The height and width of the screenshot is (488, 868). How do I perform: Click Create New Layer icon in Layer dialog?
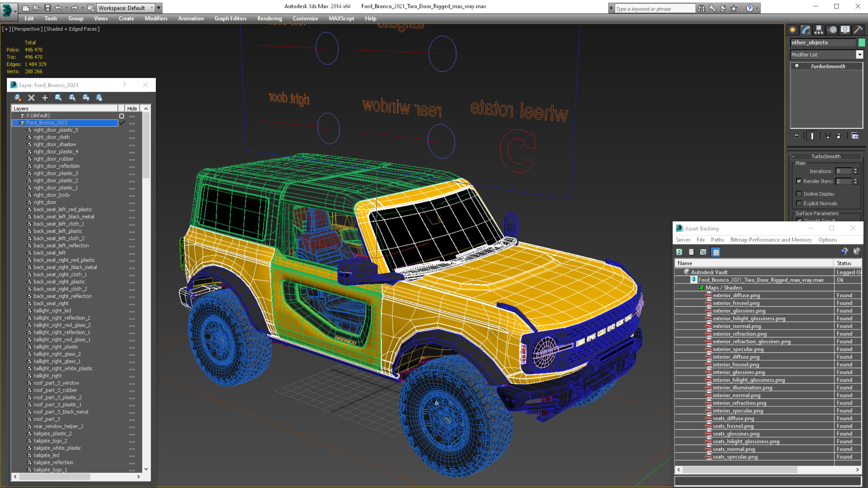(x=17, y=98)
